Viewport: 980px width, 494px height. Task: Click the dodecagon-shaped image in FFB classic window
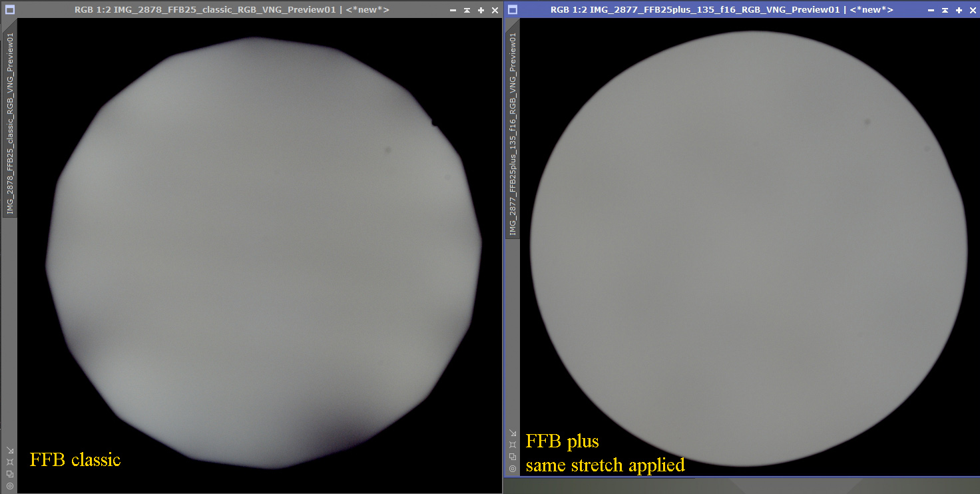click(263, 253)
